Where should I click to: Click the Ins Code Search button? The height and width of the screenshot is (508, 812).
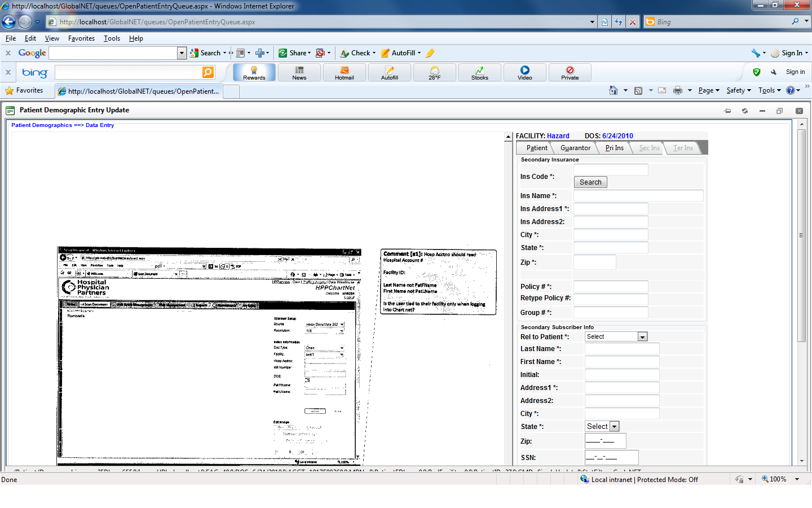(x=590, y=182)
